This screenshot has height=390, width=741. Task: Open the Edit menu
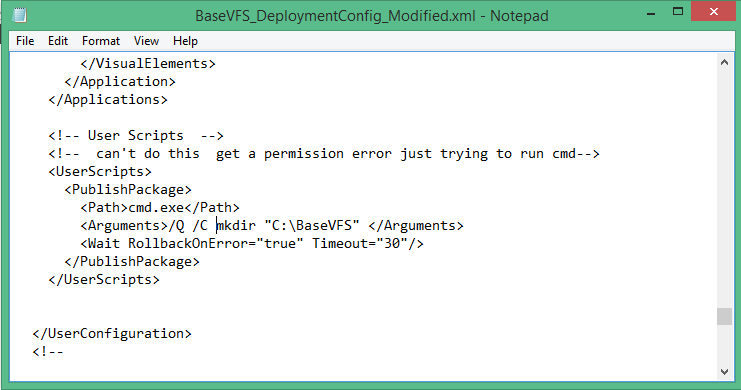(58, 41)
